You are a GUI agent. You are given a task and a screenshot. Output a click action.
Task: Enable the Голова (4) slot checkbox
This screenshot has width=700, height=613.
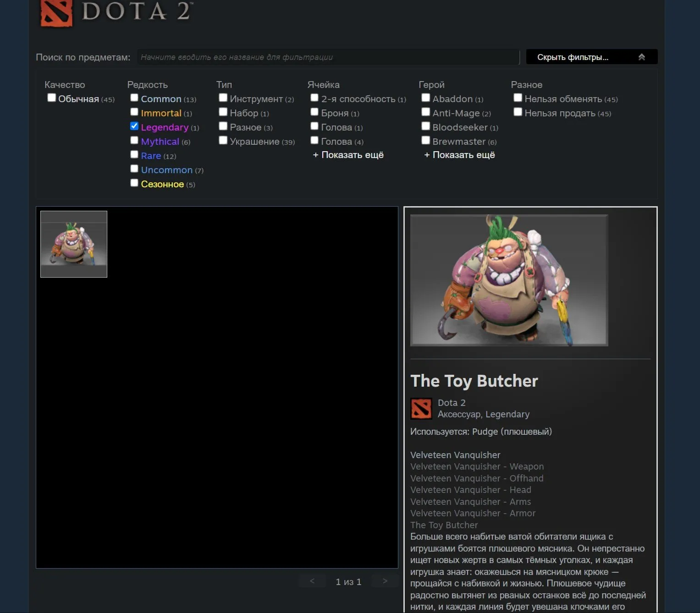click(314, 140)
